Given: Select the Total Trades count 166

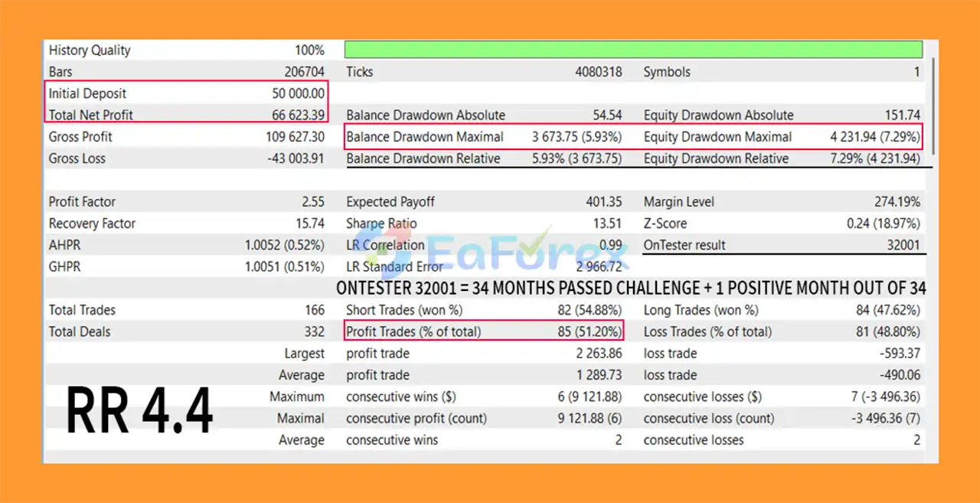Looking at the screenshot, I should click(315, 310).
